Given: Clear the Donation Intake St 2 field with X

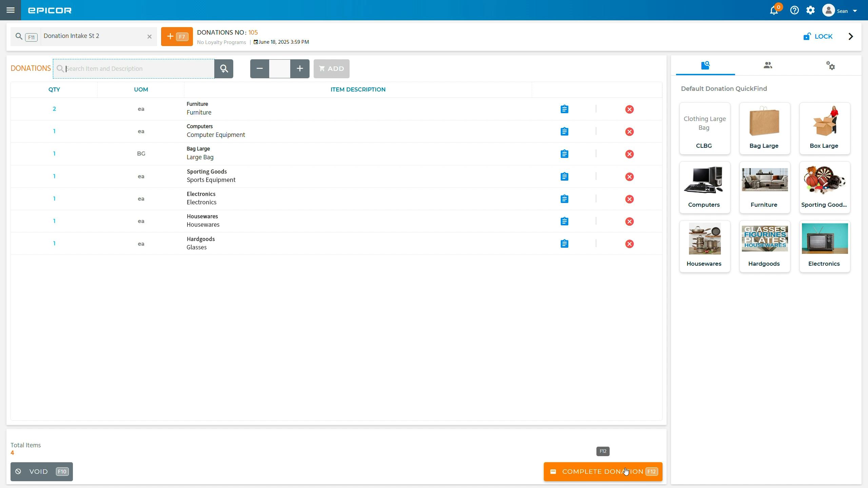Looking at the screenshot, I should tap(149, 37).
